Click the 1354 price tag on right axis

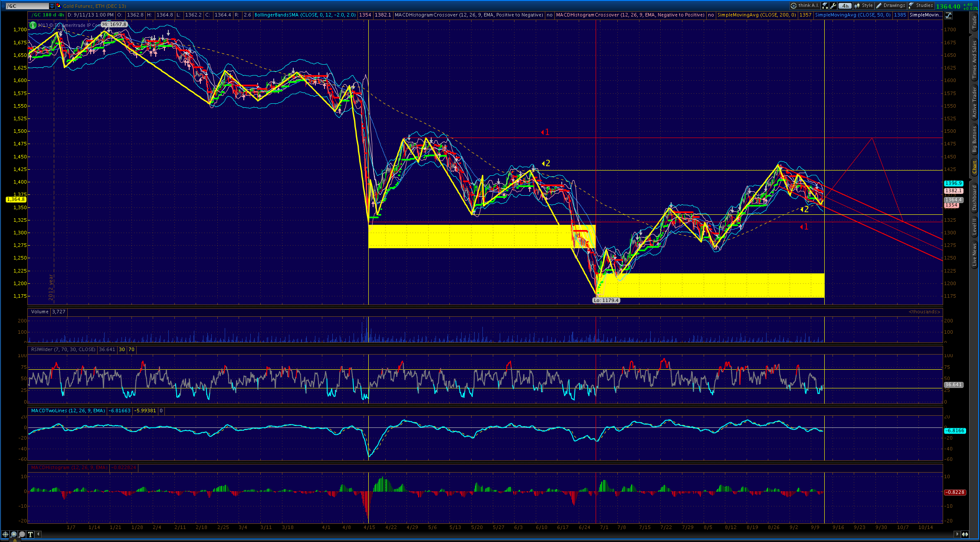coord(951,205)
